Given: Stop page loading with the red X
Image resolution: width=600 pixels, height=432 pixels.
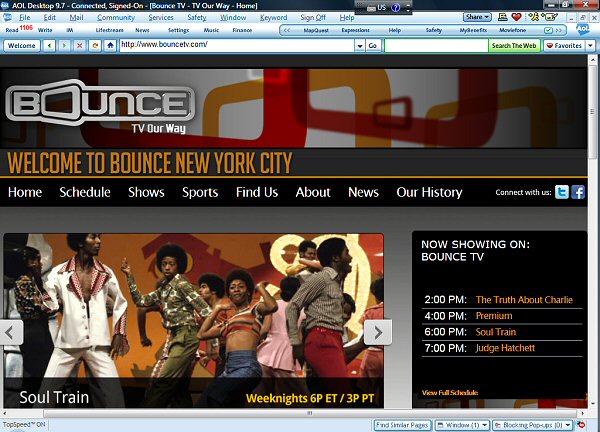Looking at the screenshot, I should pos(80,46).
